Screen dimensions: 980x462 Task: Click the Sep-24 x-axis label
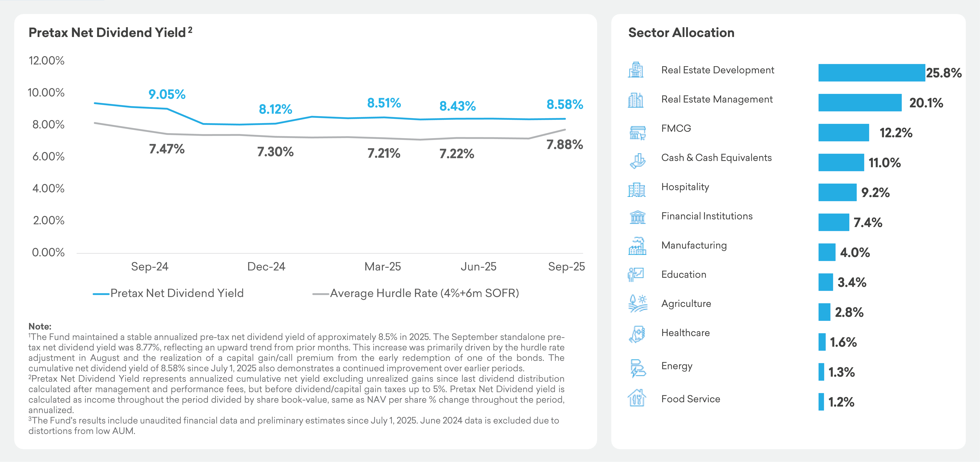tap(149, 266)
